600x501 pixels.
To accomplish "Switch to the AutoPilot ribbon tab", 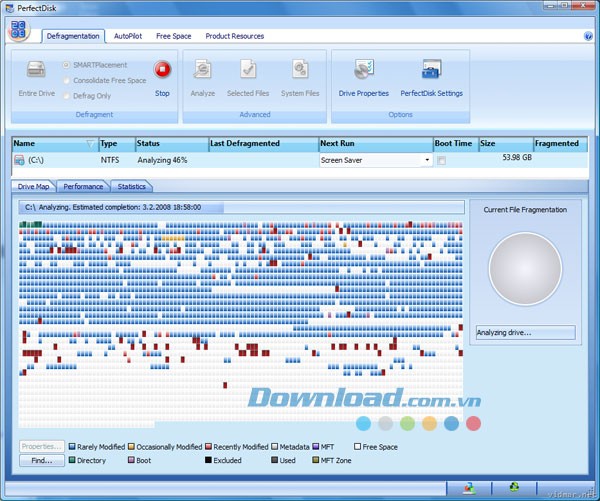I will [127, 36].
